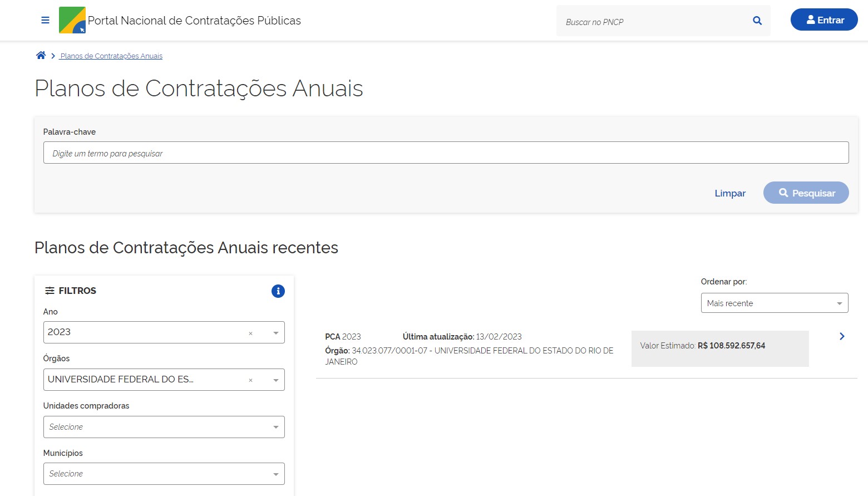Focus the Palavra-chave search field
The width and height of the screenshot is (868, 496).
pyautogui.click(x=445, y=153)
